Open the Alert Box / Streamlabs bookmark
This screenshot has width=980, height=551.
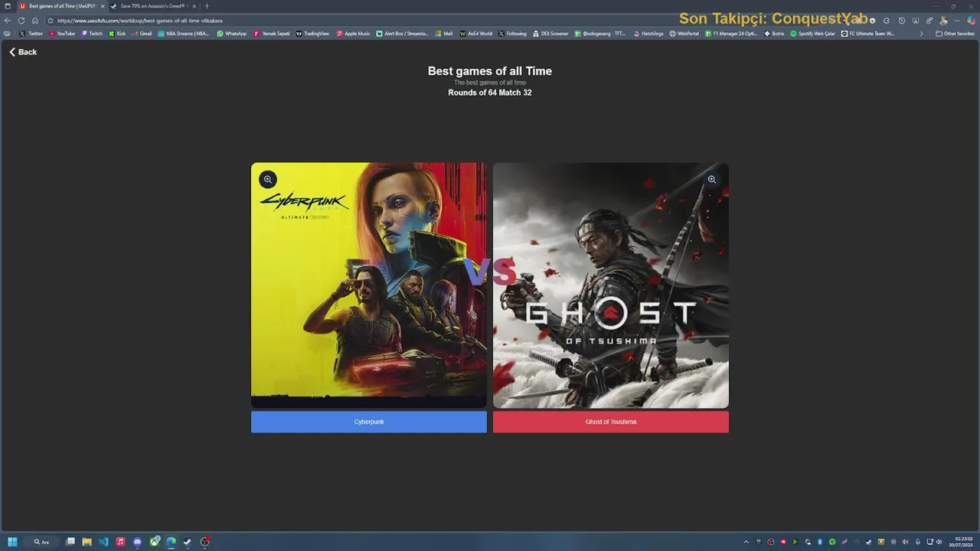pyautogui.click(x=402, y=34)
